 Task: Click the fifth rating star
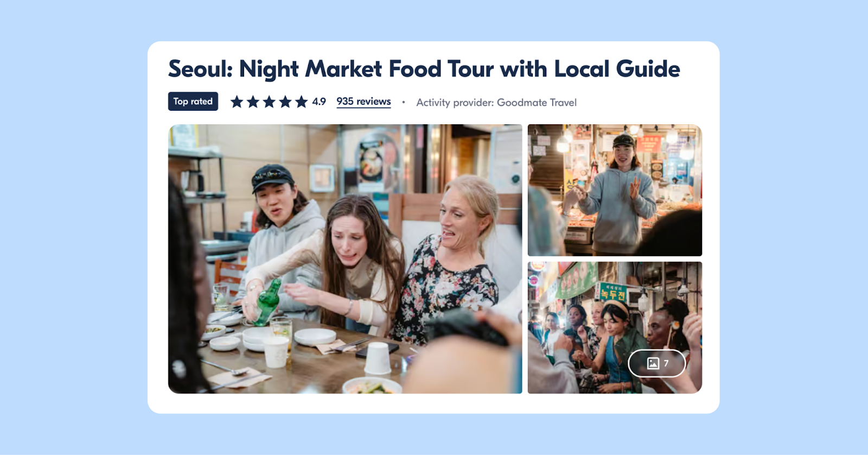tap(302, 102)
